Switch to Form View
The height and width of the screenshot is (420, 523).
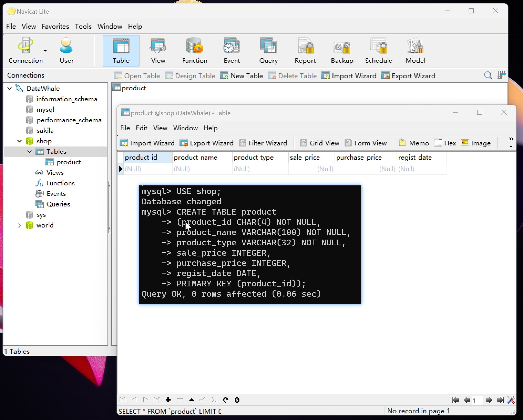click(366, 143)
